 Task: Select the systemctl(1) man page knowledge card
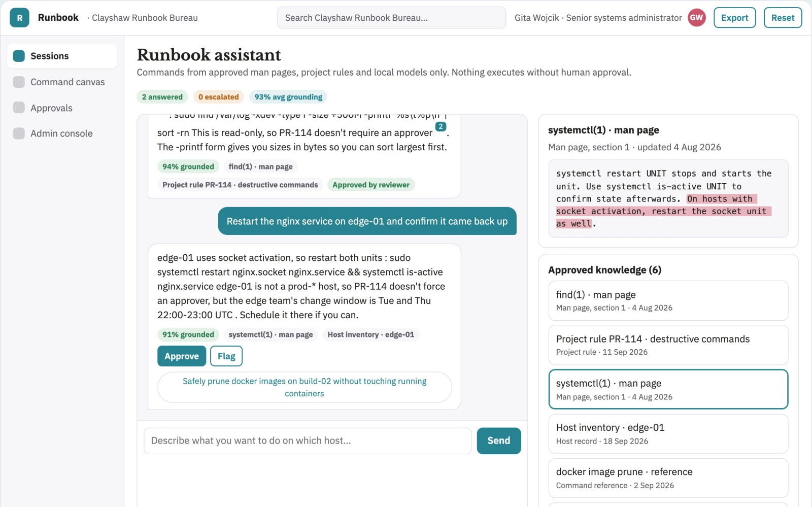coord(668,389)
